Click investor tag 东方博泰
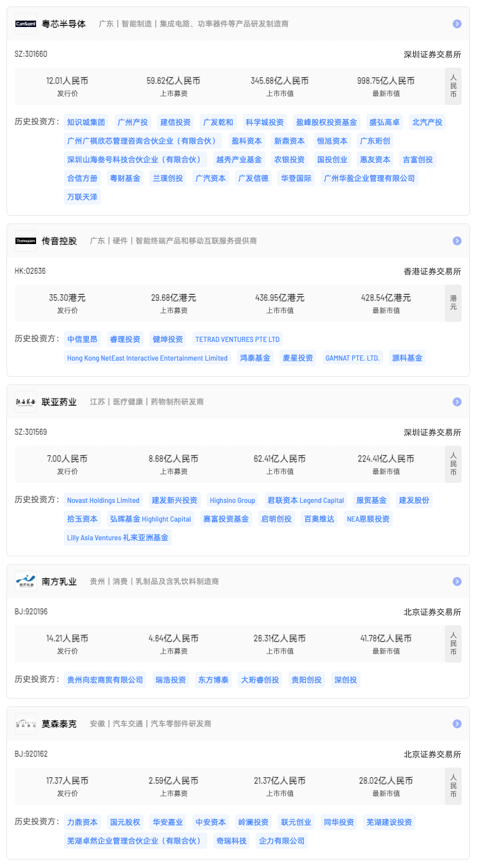The image size is (479, 868). point(213,680)
